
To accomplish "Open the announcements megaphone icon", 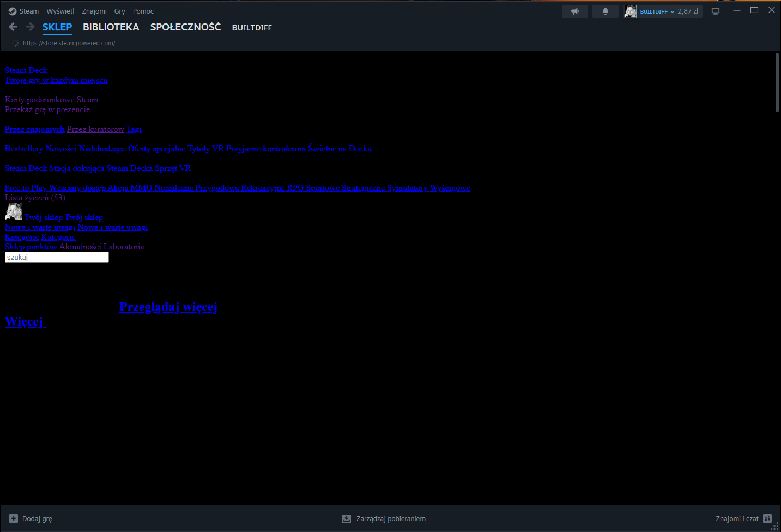I will point(575,11).
